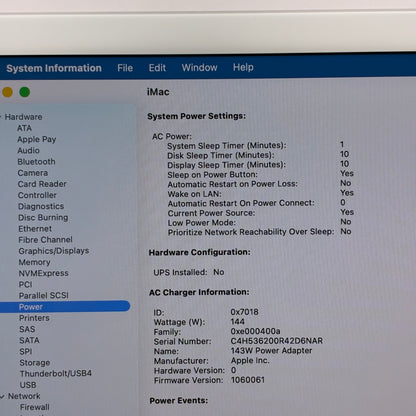Select Diagnostics in the sidebar
Viewport: 416px width, 416px height.
click(41, 206)
